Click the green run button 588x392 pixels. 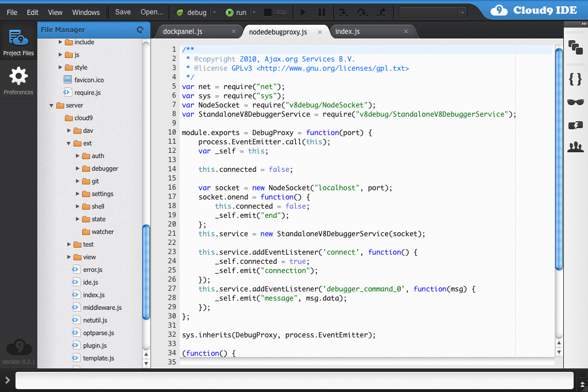[236, 12]
